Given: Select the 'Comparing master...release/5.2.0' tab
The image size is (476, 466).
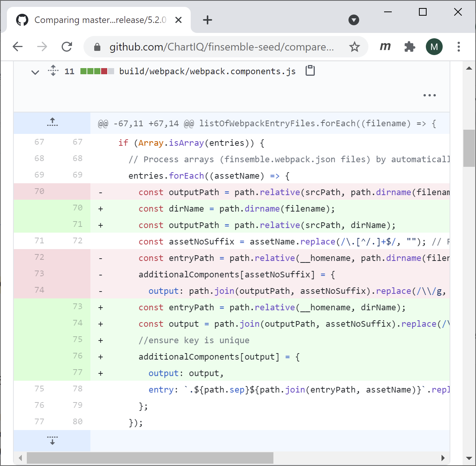Looking at the screenshot, I should click(99, 20).
